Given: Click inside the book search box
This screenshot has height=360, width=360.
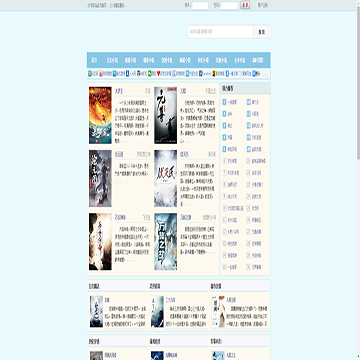Looking at the screenshot, I should click(x=221, y=32).
